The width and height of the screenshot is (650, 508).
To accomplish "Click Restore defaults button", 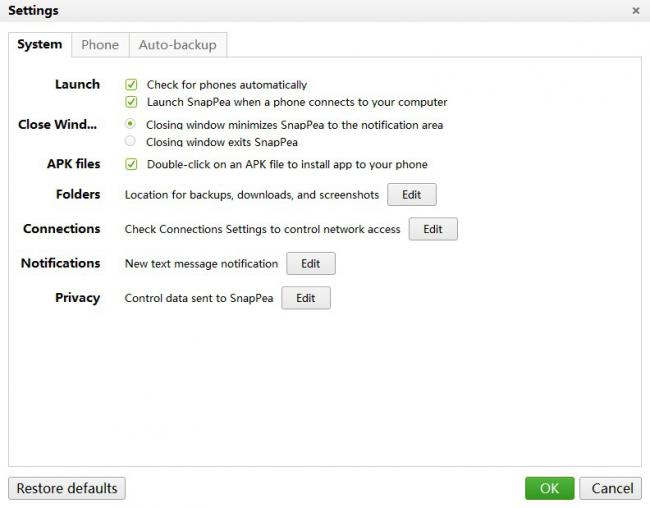I will (67, 489).
